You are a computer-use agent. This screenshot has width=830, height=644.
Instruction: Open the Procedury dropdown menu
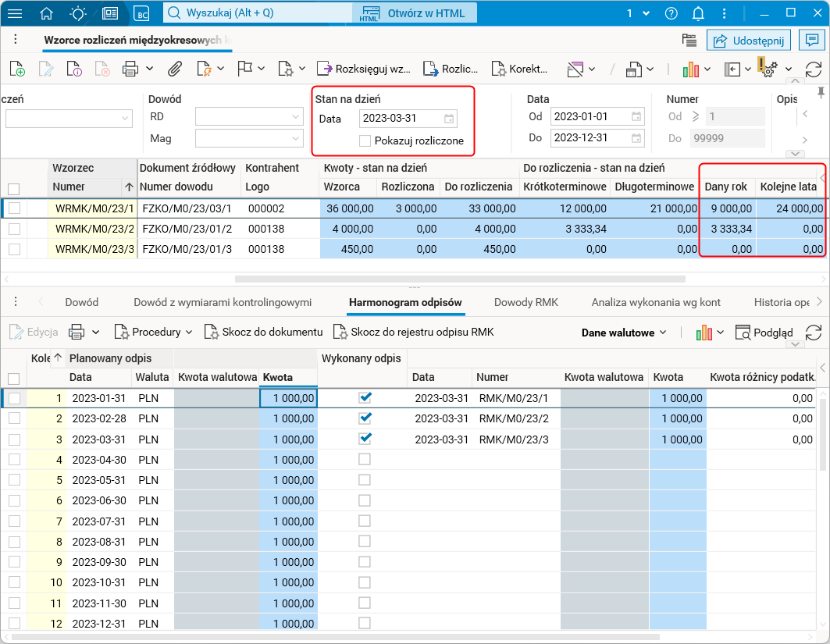click(x=154, y=333)
